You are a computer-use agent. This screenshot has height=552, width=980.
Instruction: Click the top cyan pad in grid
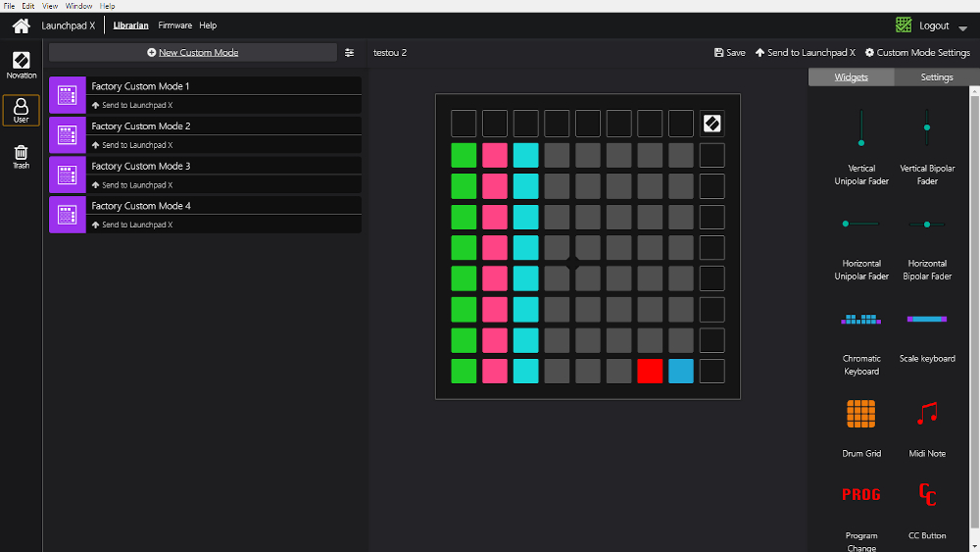(525, 155)
